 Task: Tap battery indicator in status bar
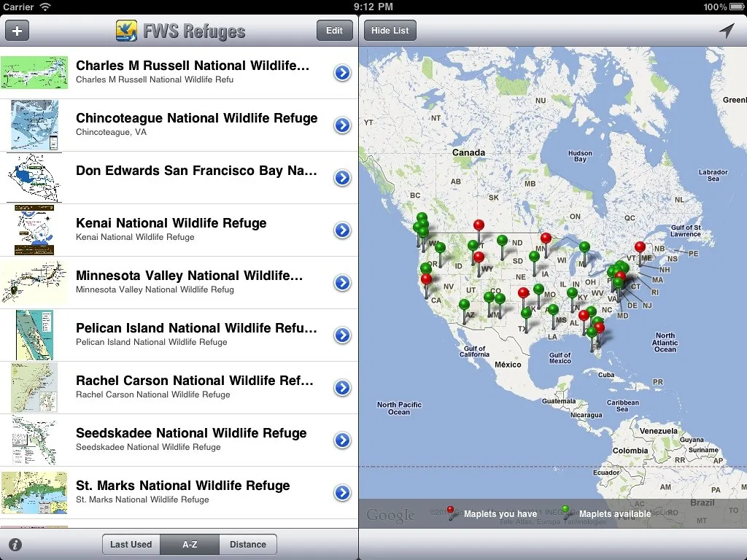[737, 7]
